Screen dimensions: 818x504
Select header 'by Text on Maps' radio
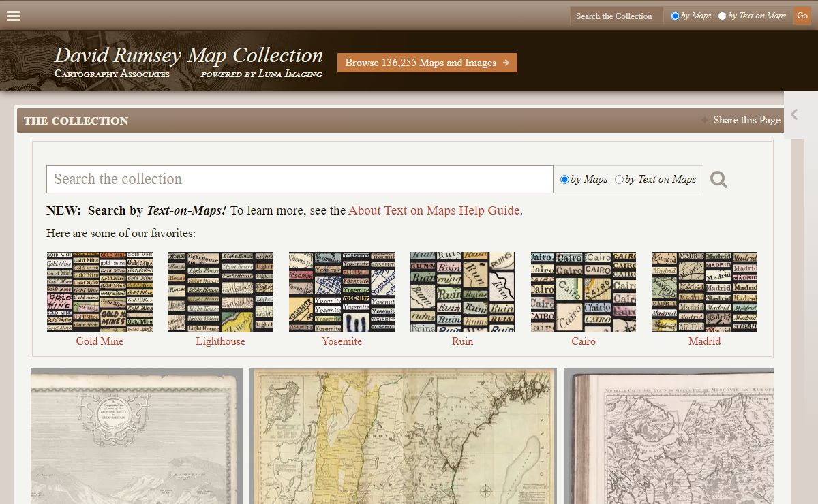[722, 16]
